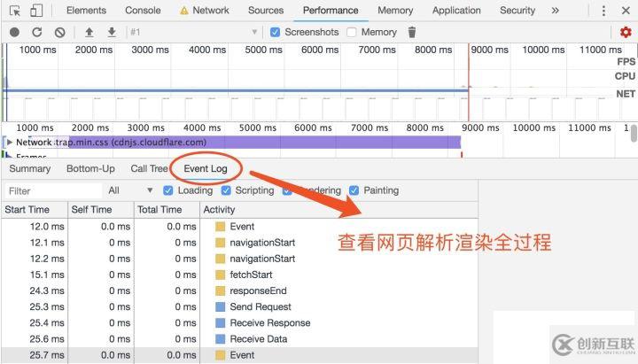The width and height of the screenshot is (638, 364).
Task: Expand the Network track triangle
Action: click(x=9, y=143)
